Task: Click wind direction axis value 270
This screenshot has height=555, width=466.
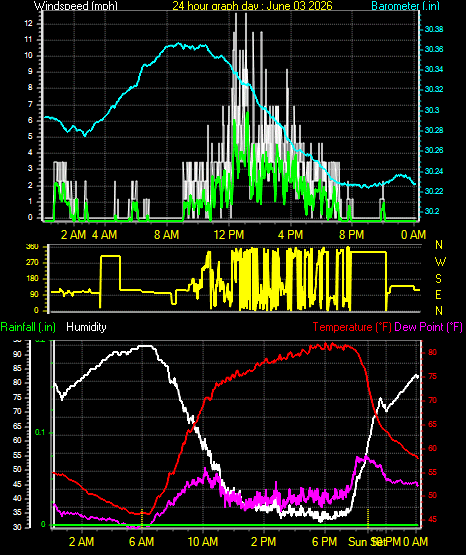Action: (32, 263)
